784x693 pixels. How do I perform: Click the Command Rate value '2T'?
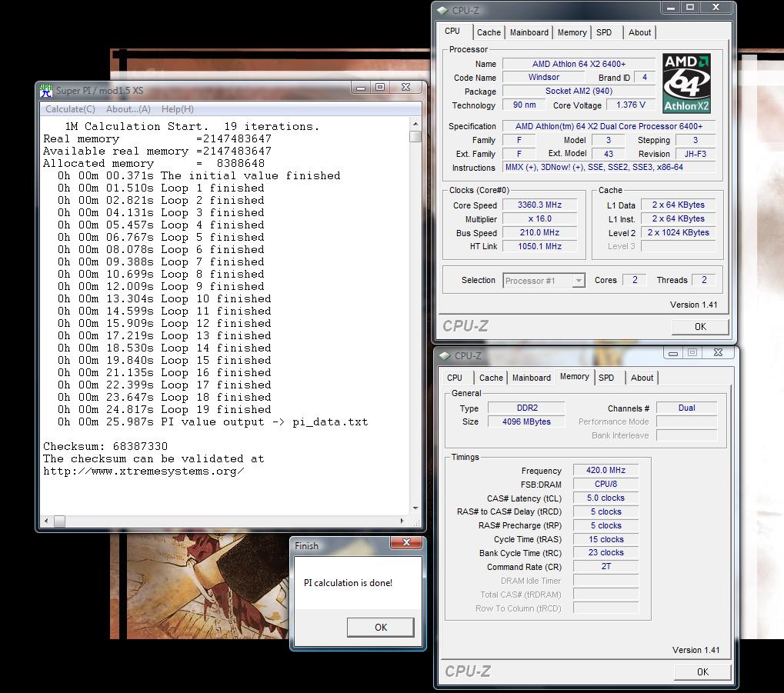point(606,567)
